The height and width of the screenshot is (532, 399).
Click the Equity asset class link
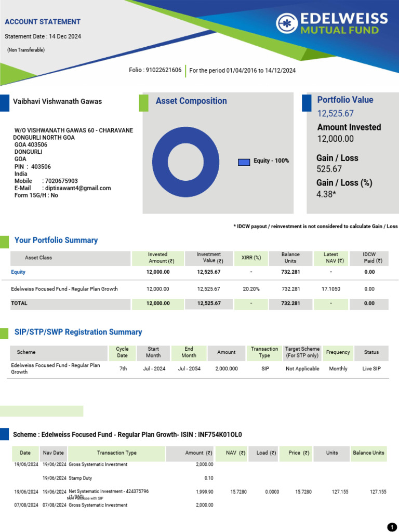18,272
